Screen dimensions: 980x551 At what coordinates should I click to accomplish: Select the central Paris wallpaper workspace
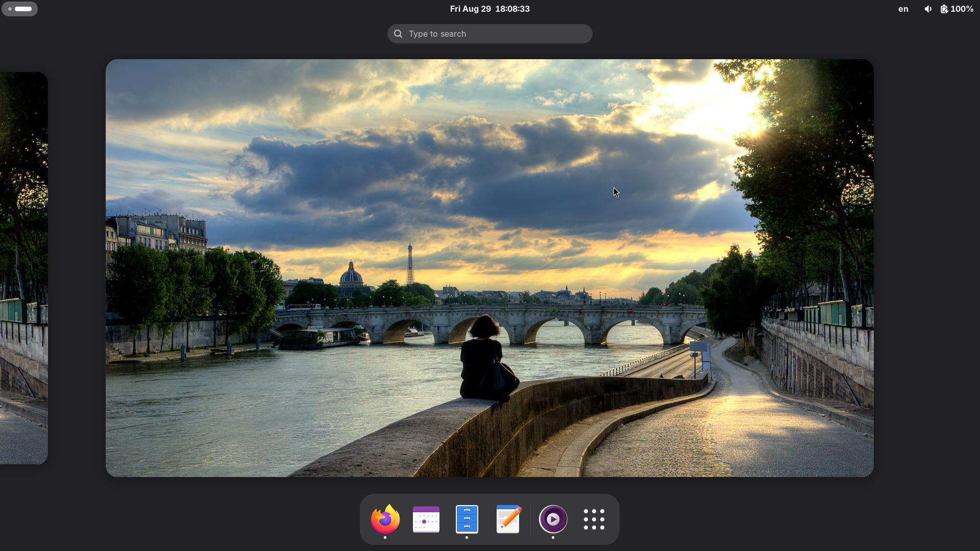[489, 268]
